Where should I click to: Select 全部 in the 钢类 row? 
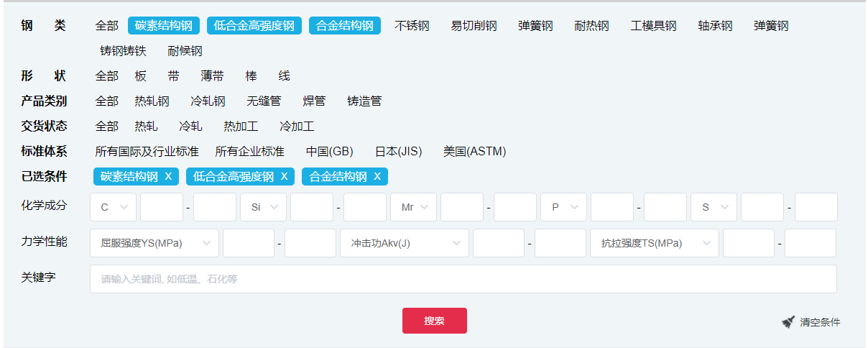coord(107,26)
